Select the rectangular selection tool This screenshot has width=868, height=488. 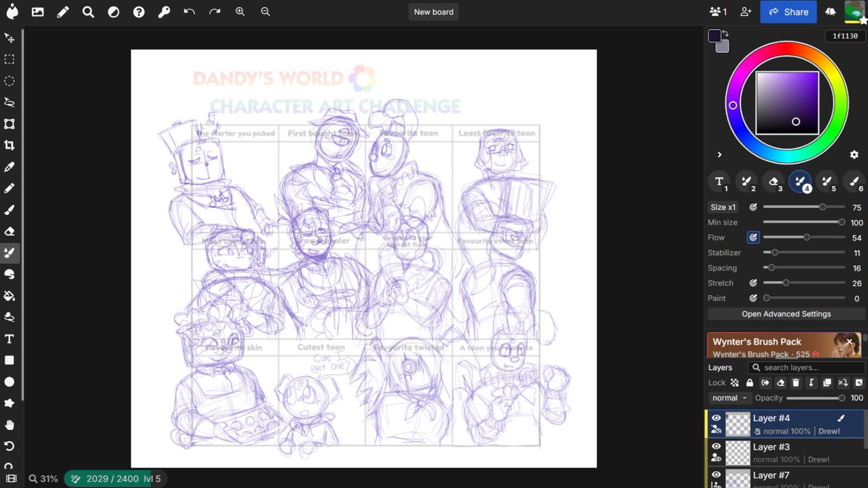(x=9, y=59)
